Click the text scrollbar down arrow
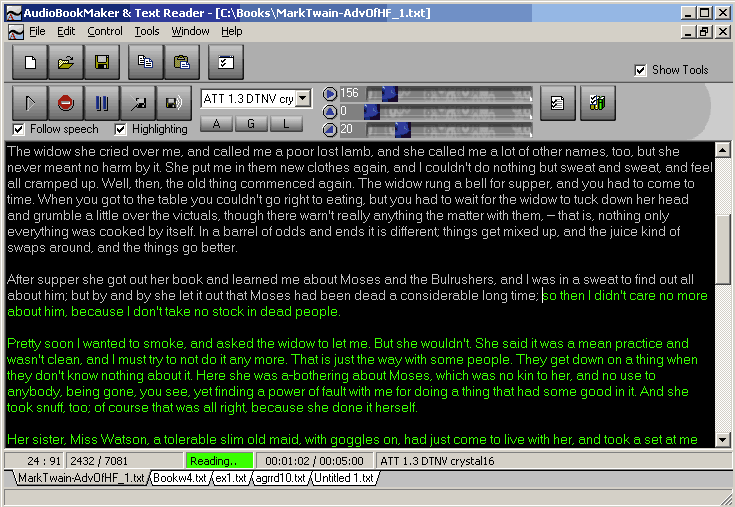 tap(722, 440)
